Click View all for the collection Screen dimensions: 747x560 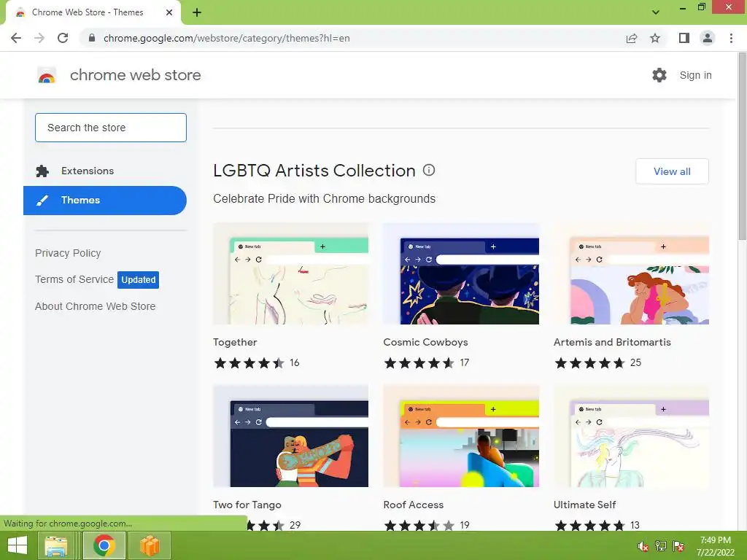672,171
